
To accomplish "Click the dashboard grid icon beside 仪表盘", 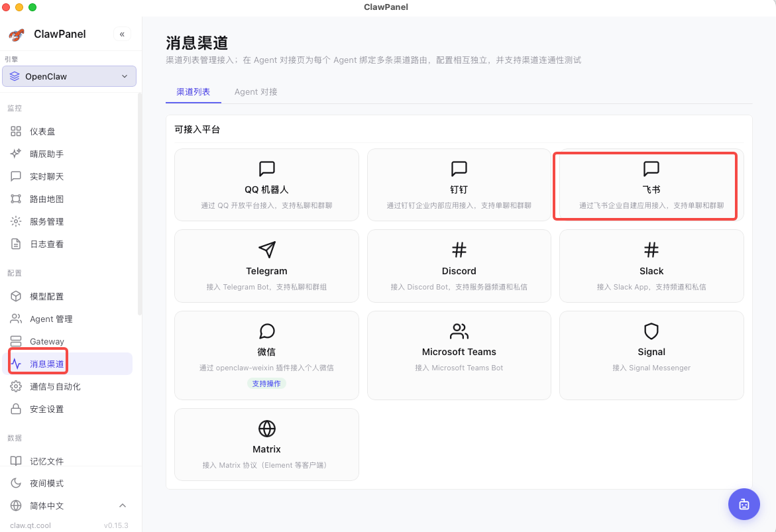I will pos(16,131).
